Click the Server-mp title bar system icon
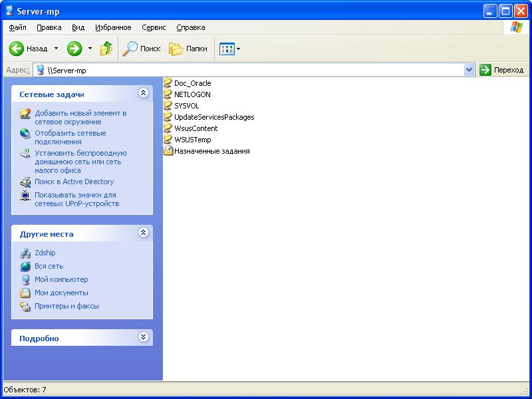Screen dimensions: 532x399 pyautogui.click(x=9, y=11)
